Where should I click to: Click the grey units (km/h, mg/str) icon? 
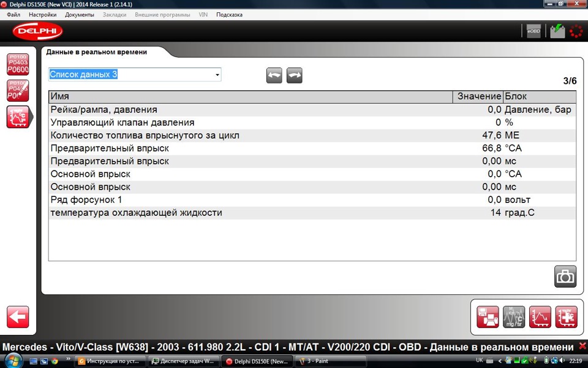[x=514, y=317]
